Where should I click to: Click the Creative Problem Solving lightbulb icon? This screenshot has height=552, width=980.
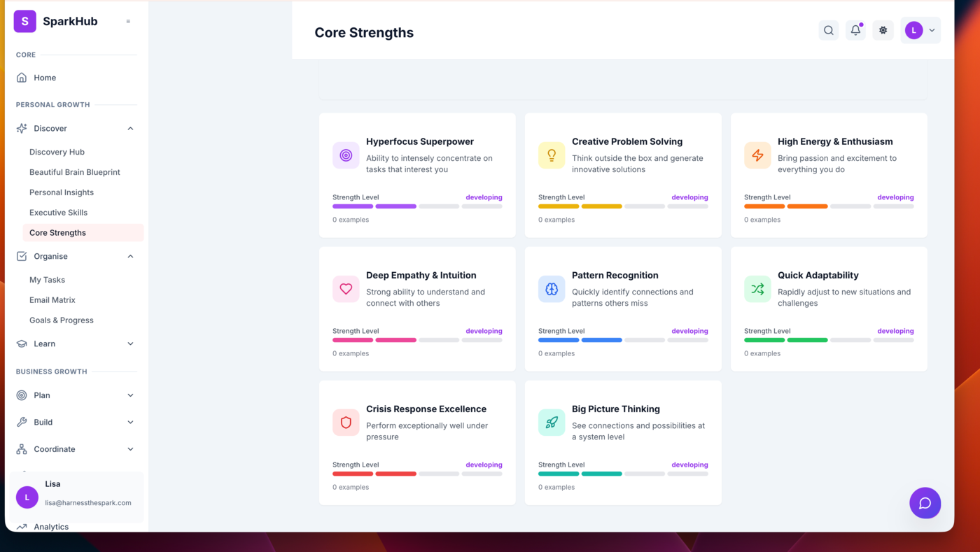(x=552, y=155)
